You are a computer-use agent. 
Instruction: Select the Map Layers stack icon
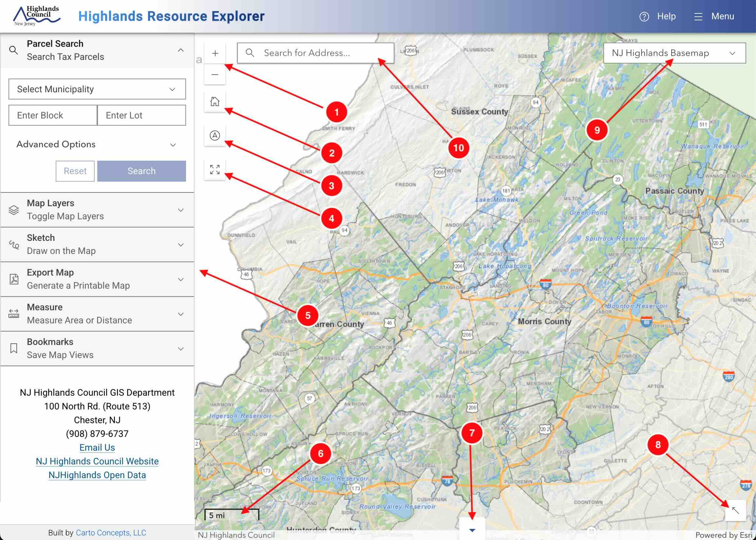[x=14, y=209]
